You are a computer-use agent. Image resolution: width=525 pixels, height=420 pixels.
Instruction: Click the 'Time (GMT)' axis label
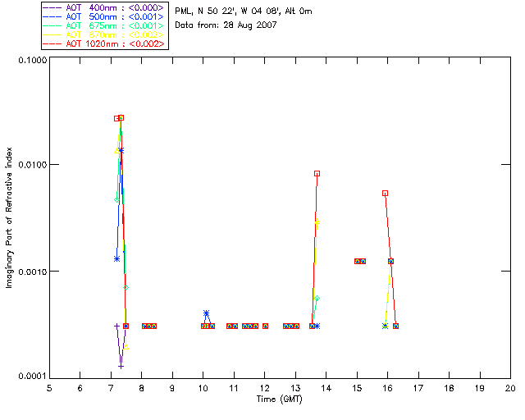279,399
